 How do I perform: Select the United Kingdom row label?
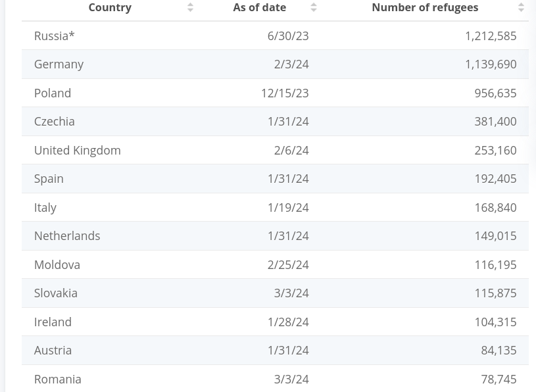pyautogui.click(x=77, y=150)
